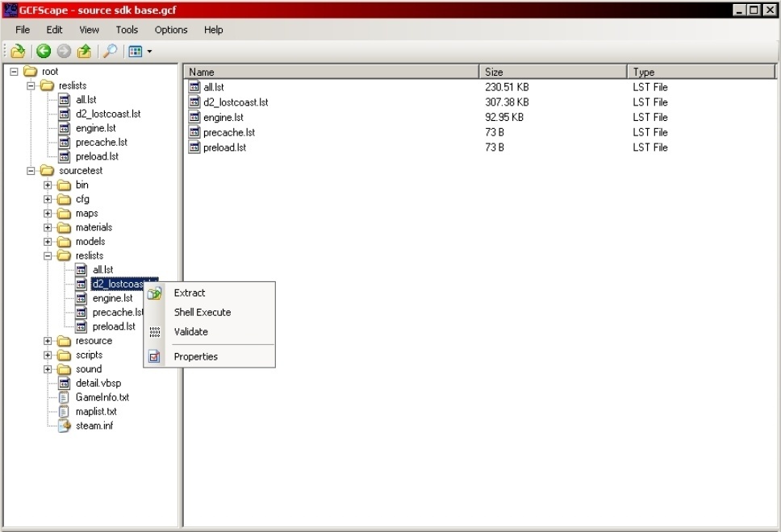Go up one folder level
This screenshot has height=532, width=781.
pyautogui.click(x=84, y=51)
